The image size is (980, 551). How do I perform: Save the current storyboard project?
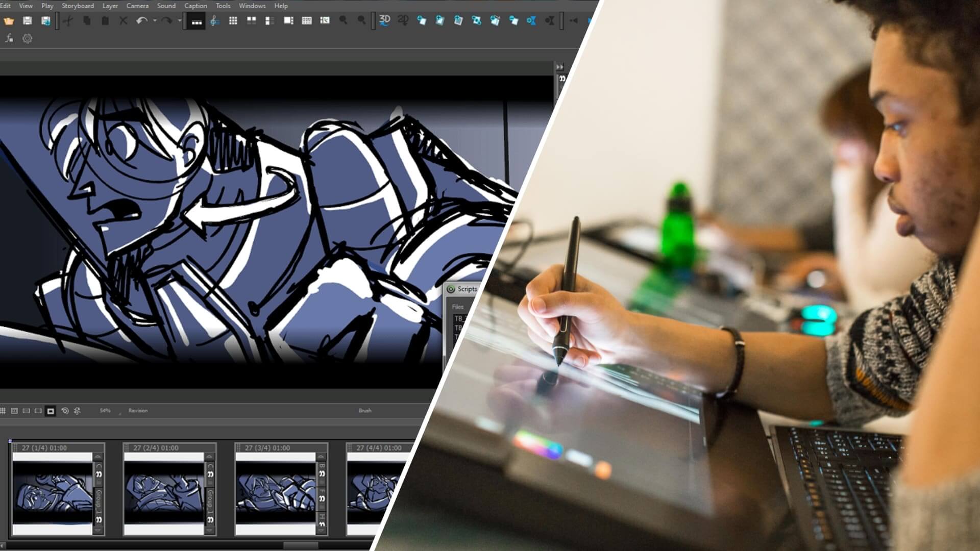point(28,20)
